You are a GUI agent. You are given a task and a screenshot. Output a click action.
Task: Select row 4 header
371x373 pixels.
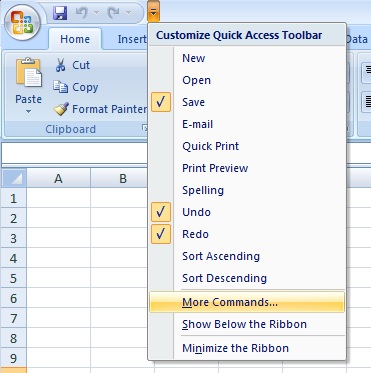coord(14,258)
